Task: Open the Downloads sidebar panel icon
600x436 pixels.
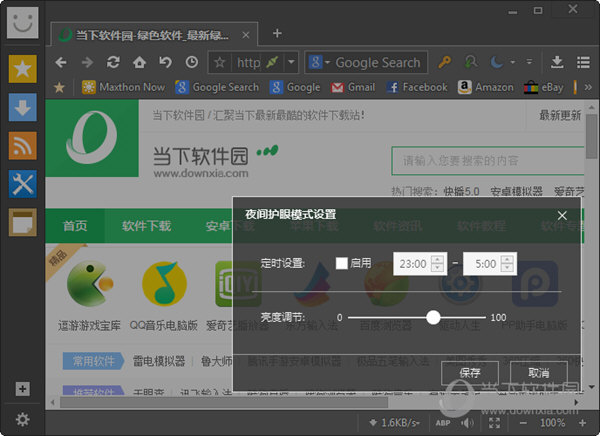Action: tap(23, 107)
